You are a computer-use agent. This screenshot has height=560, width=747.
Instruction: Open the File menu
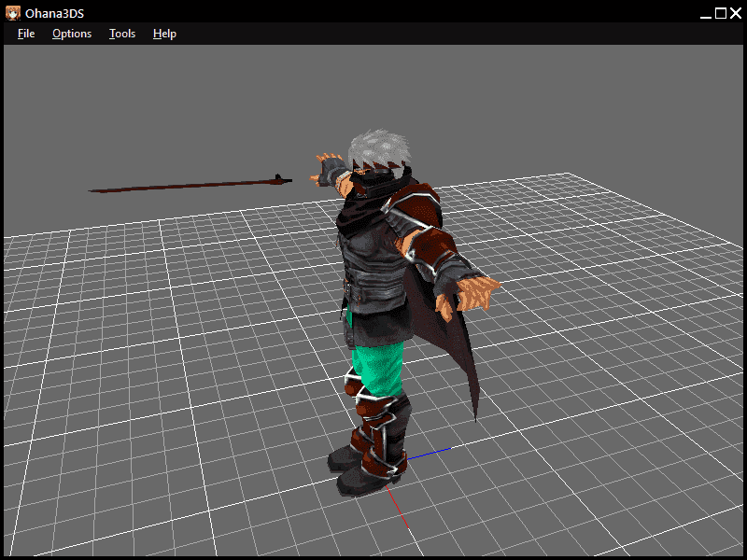tap(26, 34)
